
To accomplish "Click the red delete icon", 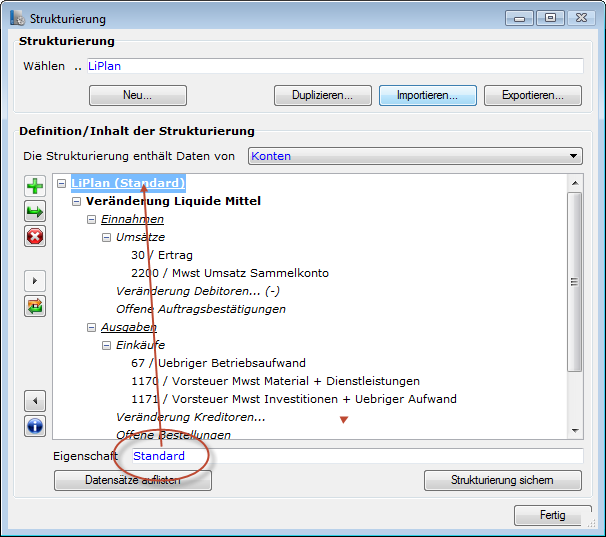I will pos(35,236).
